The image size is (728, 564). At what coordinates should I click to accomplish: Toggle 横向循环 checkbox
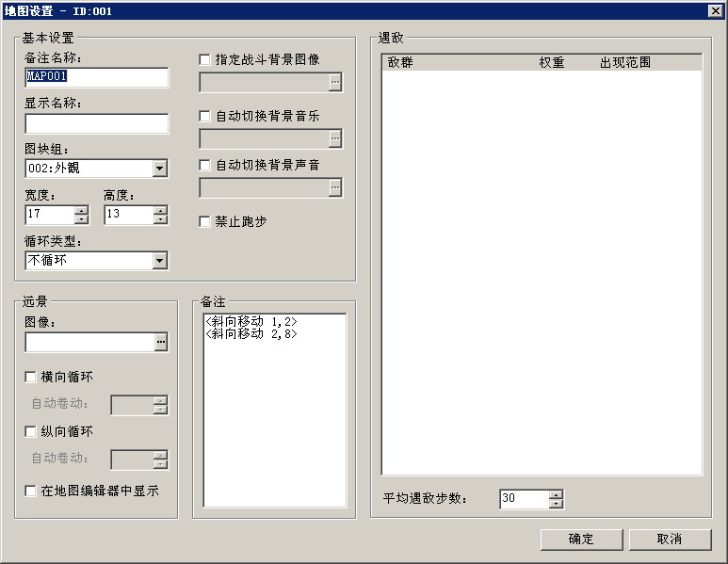tap(30, 377)
